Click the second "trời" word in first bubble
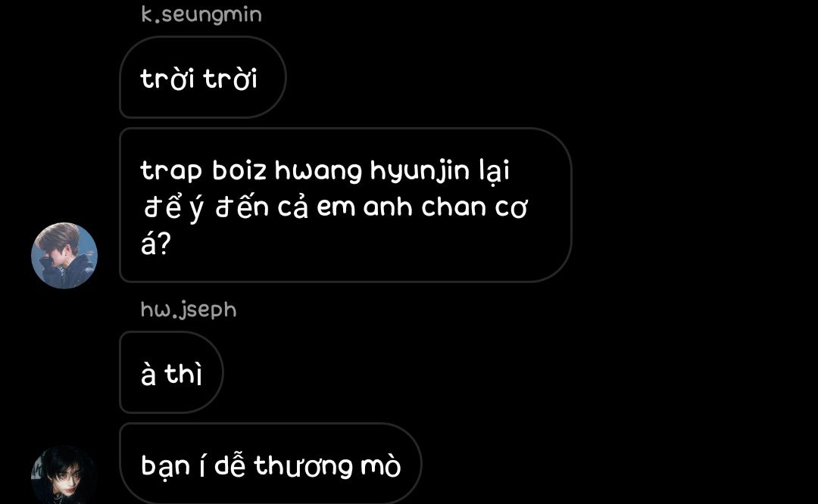The height and width of the screenshot is (504, 818). pos(230,79)
